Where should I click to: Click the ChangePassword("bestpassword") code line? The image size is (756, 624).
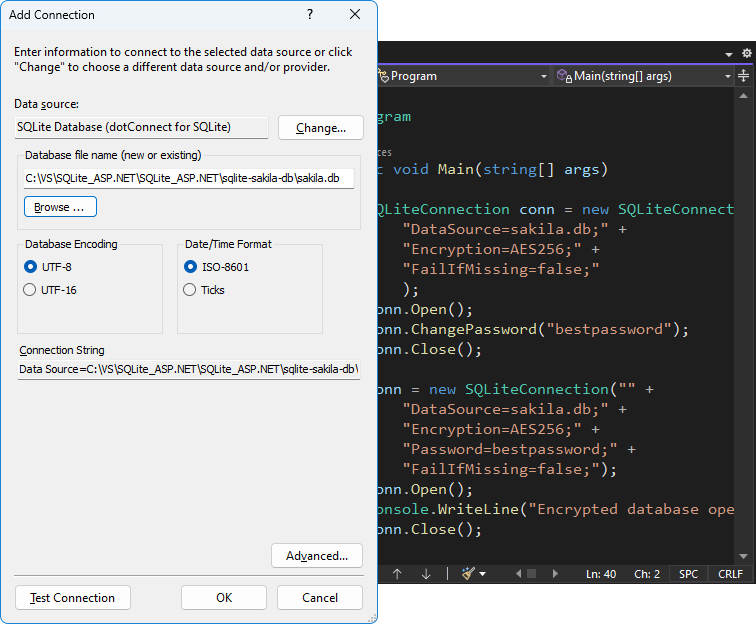(x=533, y=329)
